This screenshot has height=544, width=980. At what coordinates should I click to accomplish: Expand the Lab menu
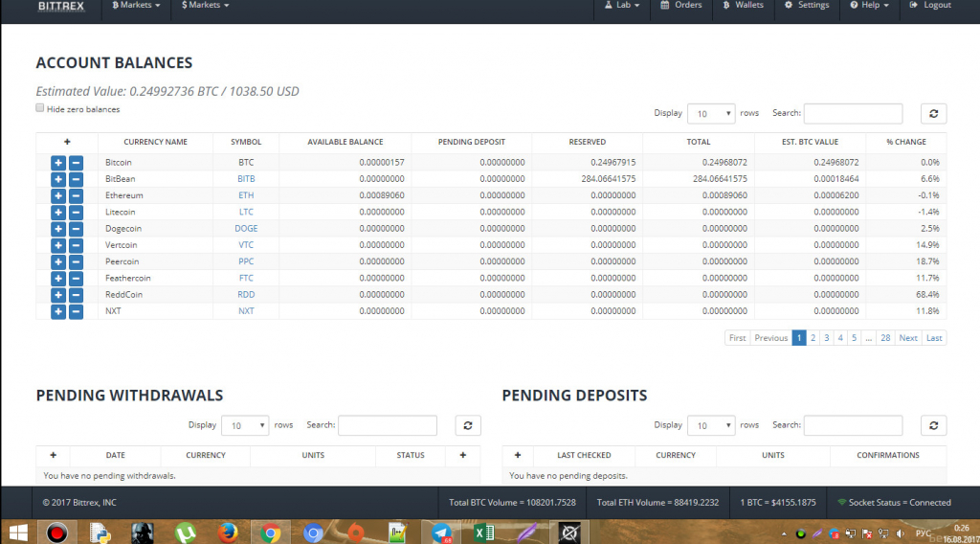[x=622, y=5]
